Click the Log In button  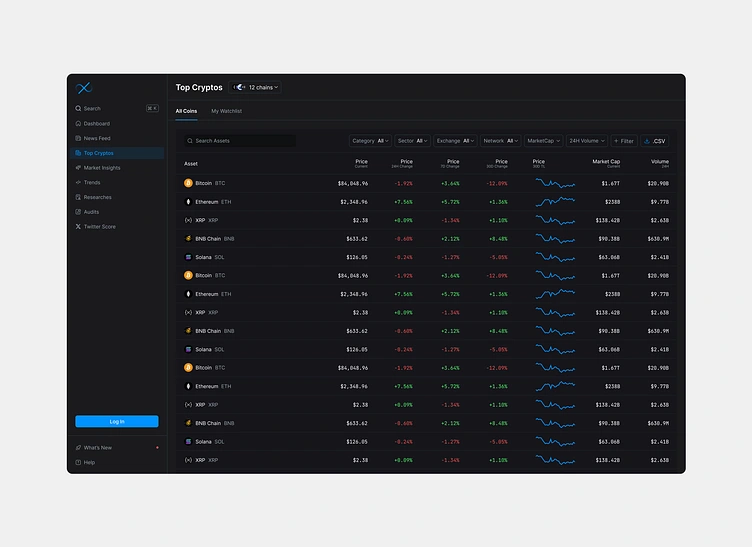(x=117, y=421)
